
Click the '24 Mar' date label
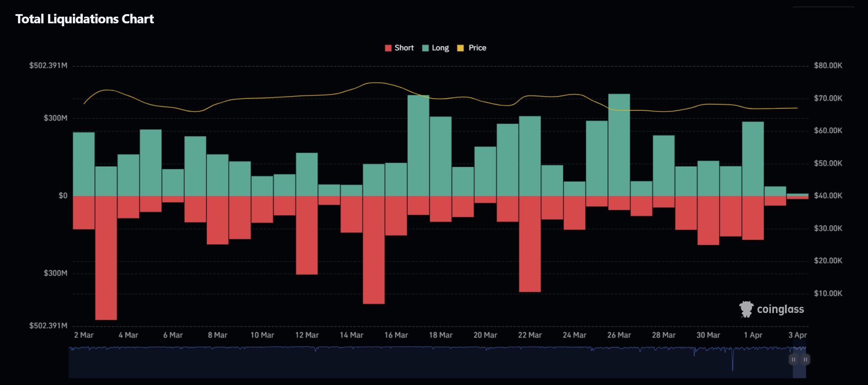[574, 335]
